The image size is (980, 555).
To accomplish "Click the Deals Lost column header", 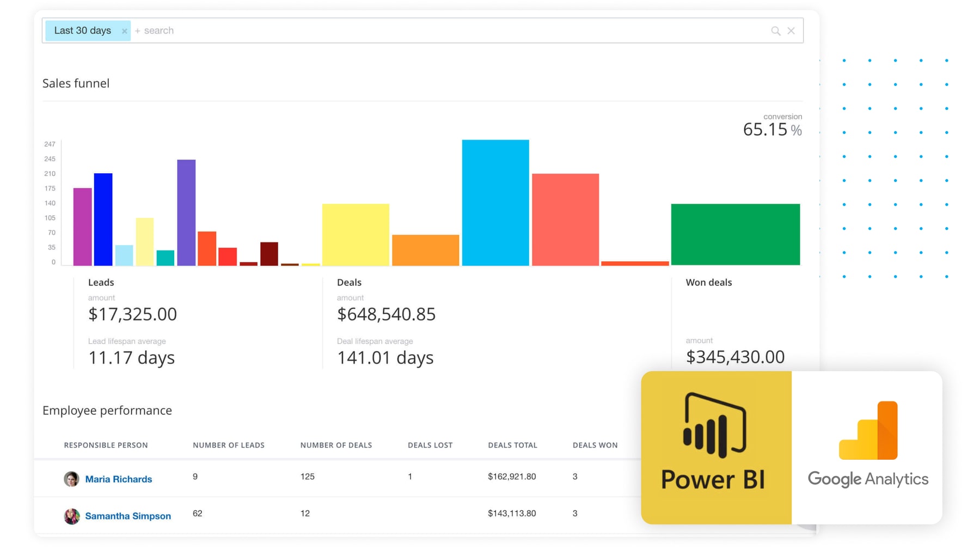I will click(x=430, y=445).
